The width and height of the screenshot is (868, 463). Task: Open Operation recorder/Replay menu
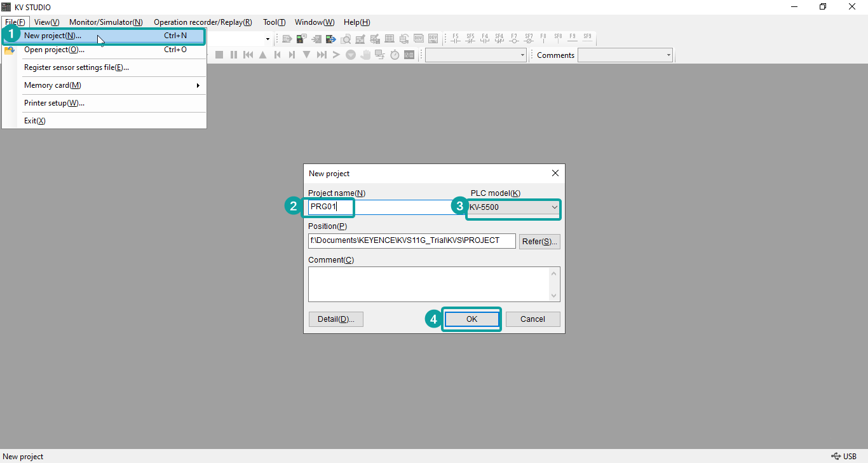(x=203, y=22)
